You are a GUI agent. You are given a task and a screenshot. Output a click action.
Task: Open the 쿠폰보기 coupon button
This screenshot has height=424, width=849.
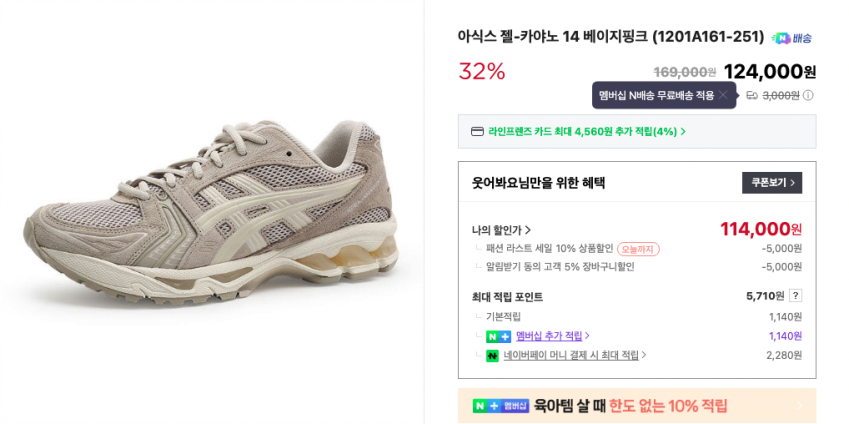click(x=771, y=183)
